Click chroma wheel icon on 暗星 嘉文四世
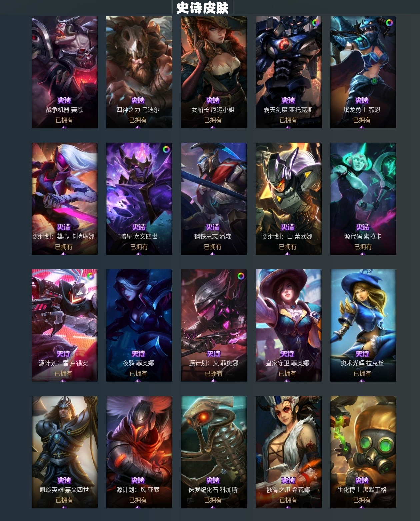Screen dimensions: 420x521 [x=166, y=149]
